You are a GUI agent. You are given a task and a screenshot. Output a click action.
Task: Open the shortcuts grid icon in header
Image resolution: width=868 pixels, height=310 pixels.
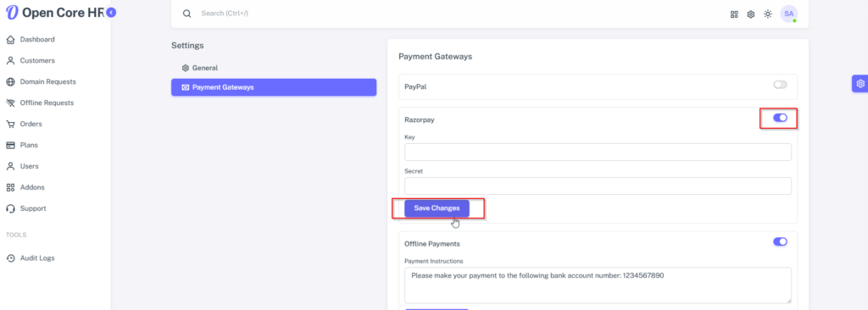tap(734, 14)
